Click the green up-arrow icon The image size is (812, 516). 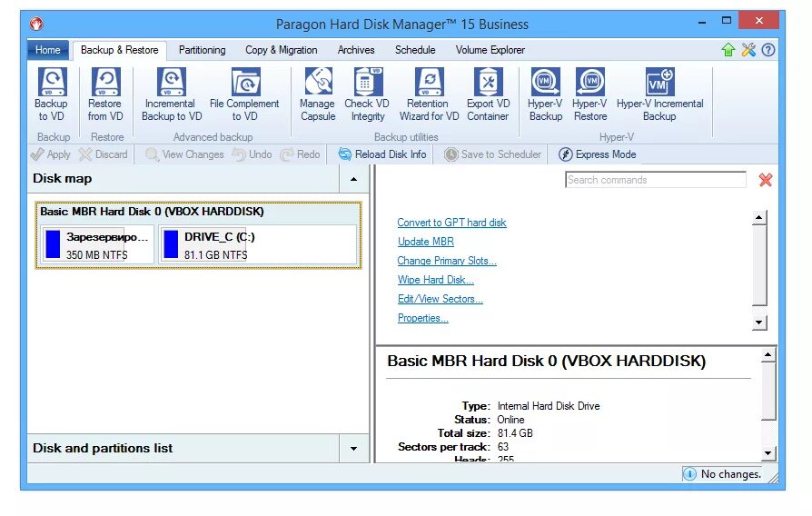click(x=728, y=50)
